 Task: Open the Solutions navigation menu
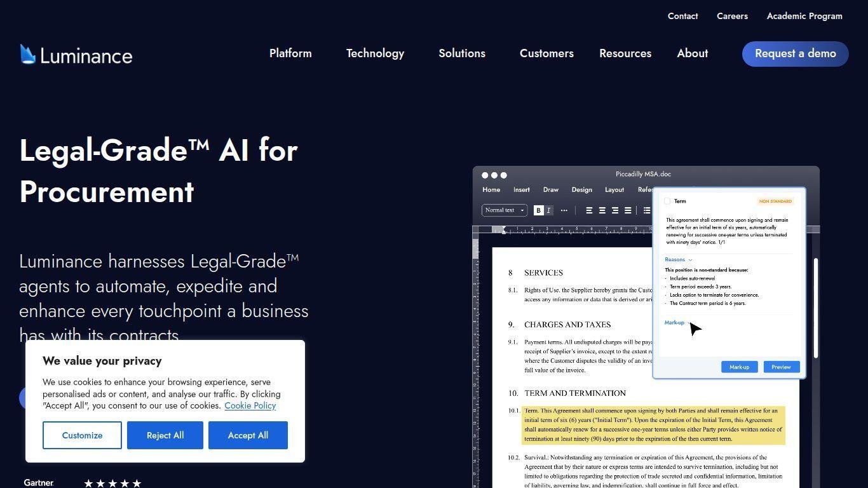click(461, 53)
